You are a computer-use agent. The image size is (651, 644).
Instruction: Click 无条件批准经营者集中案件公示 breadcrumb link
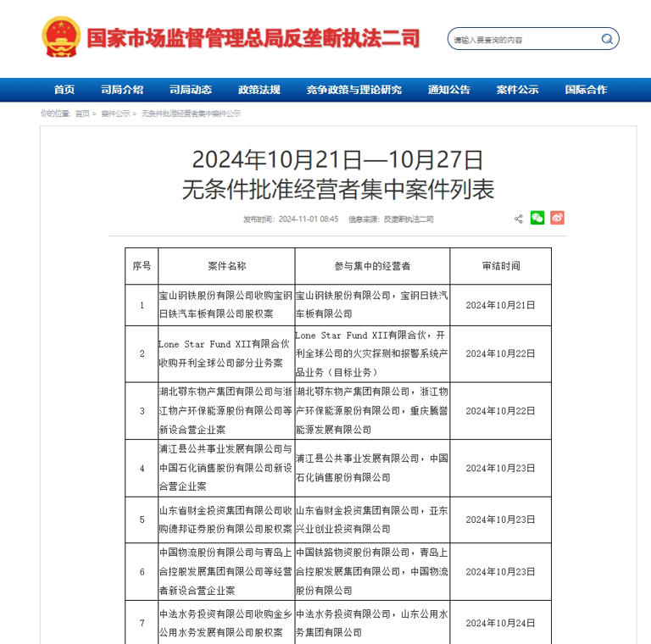[191, 114]
